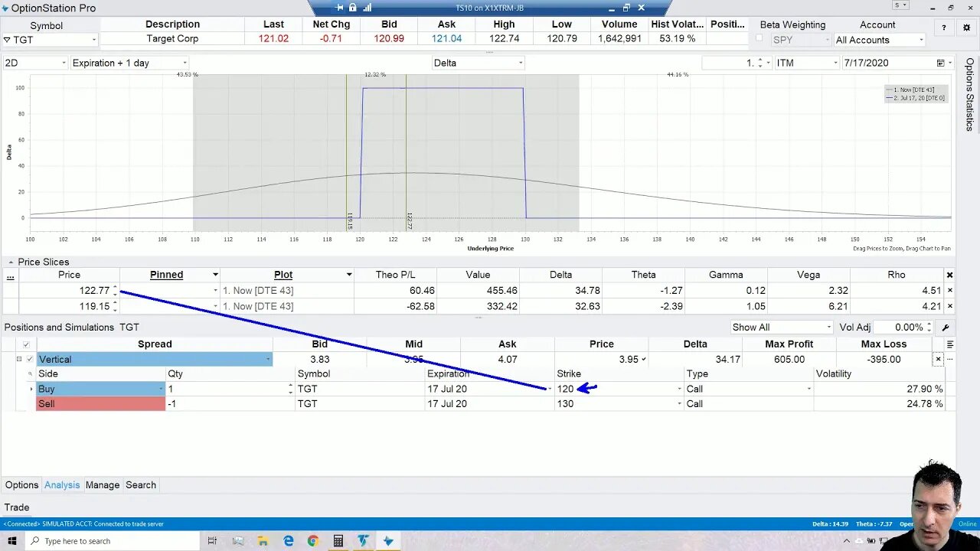Image resolution: width=980 pixels, height=551 pixels.
Task: Open the Delta plot dropdown
Action: (521, 63)
